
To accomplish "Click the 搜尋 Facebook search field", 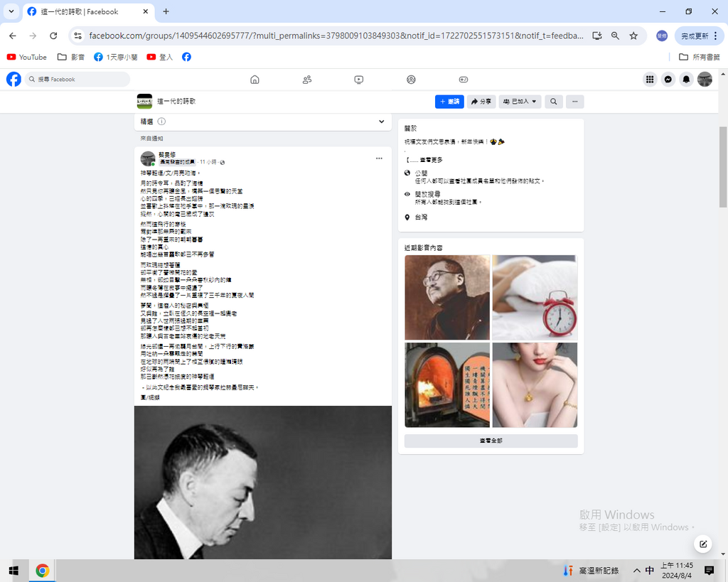I will click(78, 80).
